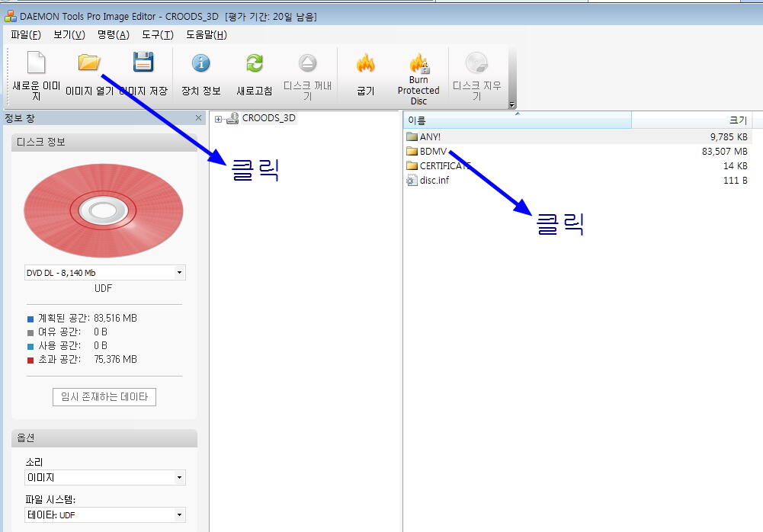The height and width of the screenshot is (532, 763).
Task: Click the gray Free Space (여유 공간) swatch
Action: [x=30, y=333]
